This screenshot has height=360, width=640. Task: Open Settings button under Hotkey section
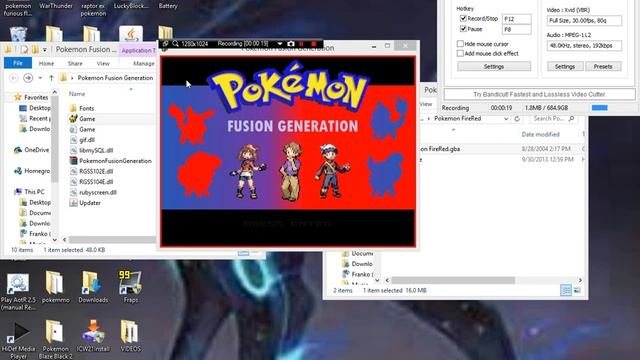494,66
